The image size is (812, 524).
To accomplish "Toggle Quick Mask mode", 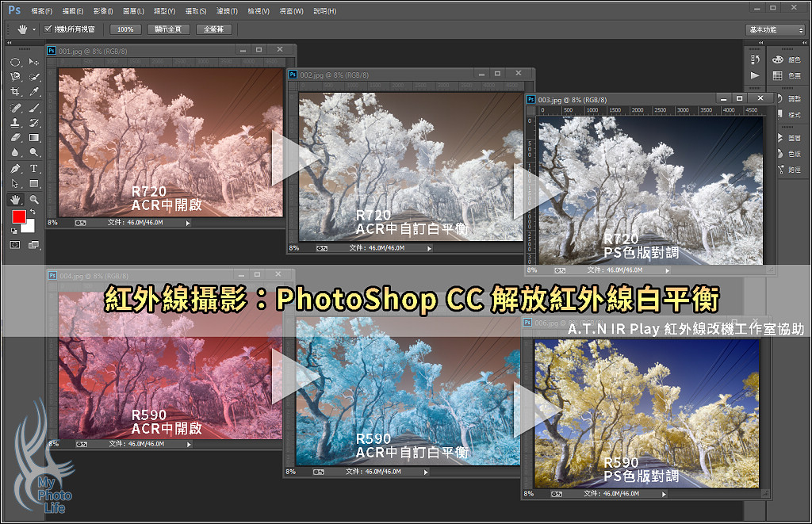I will (15, 245).
